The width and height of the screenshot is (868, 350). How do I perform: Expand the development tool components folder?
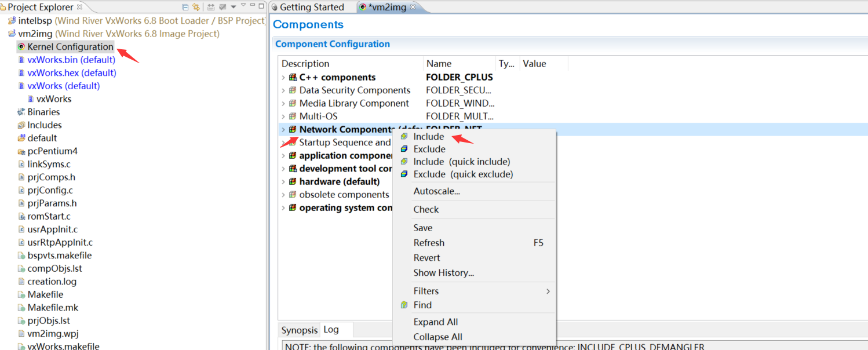283,168
